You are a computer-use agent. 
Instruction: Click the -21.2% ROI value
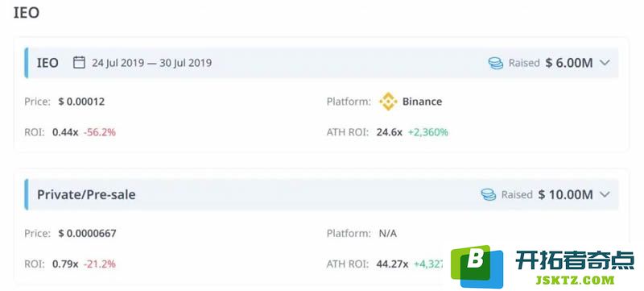tap(100, 264)
